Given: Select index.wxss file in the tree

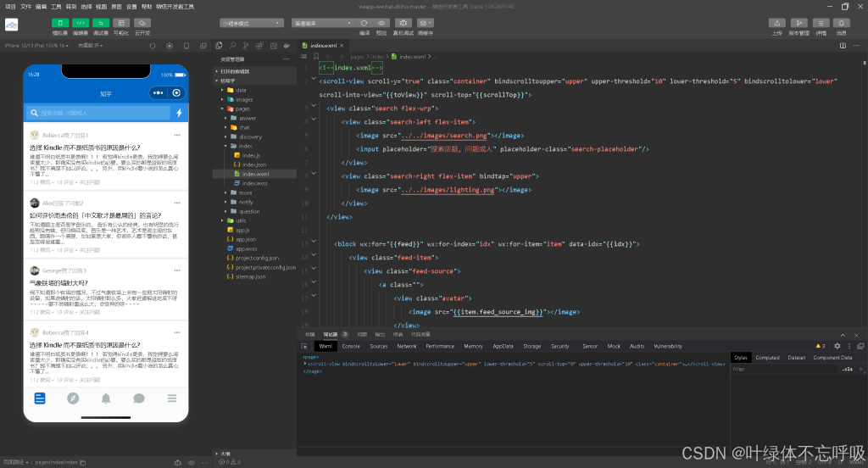Looking at the screenshot, I should [254, 183].
